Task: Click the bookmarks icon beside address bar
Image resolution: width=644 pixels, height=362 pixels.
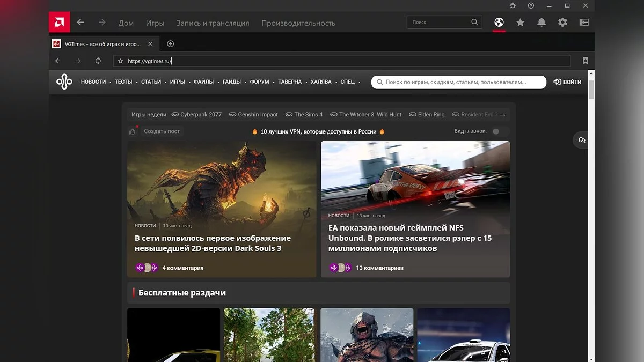Action: 586,61
